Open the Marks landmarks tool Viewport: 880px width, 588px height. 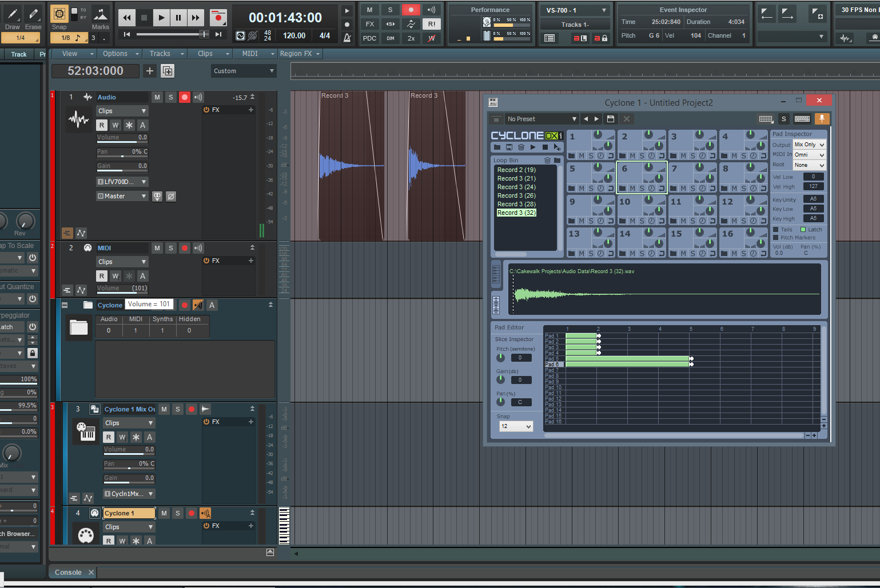(100, 18)
